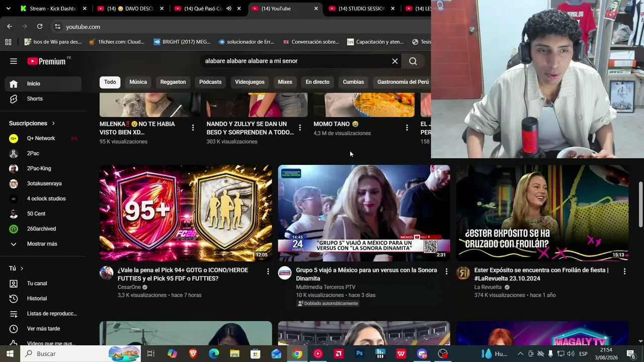Select the Videojuegos filter chip
The image size is (644, 362).
pos(250,82)
